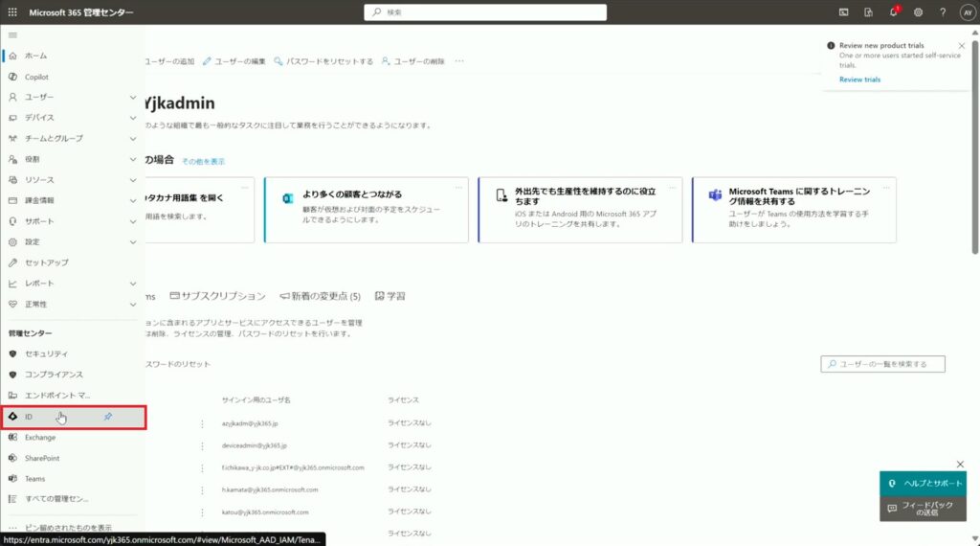Open the ID (Entra) admin center
Viewport: 980px width, 546px height.
point(74,417)
